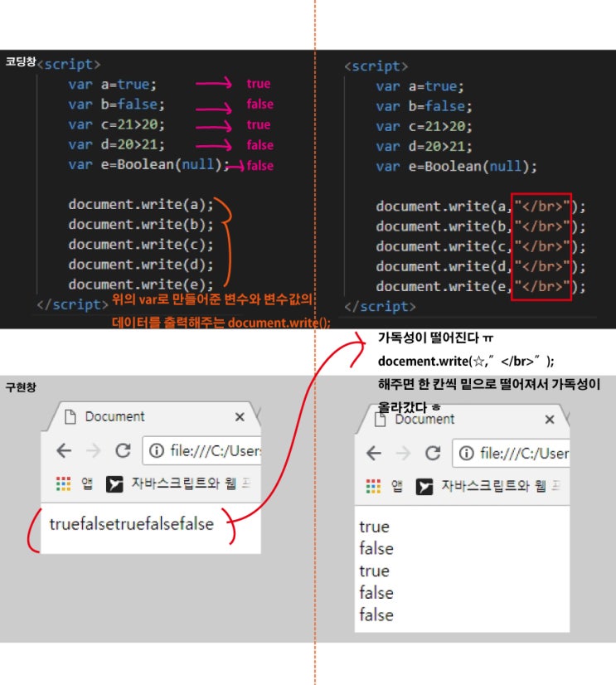Image resolution: width=616 pixels, height=685 pixels.
Task: Click last 'false' output line in right browser
Action: (x=376, y=615)
